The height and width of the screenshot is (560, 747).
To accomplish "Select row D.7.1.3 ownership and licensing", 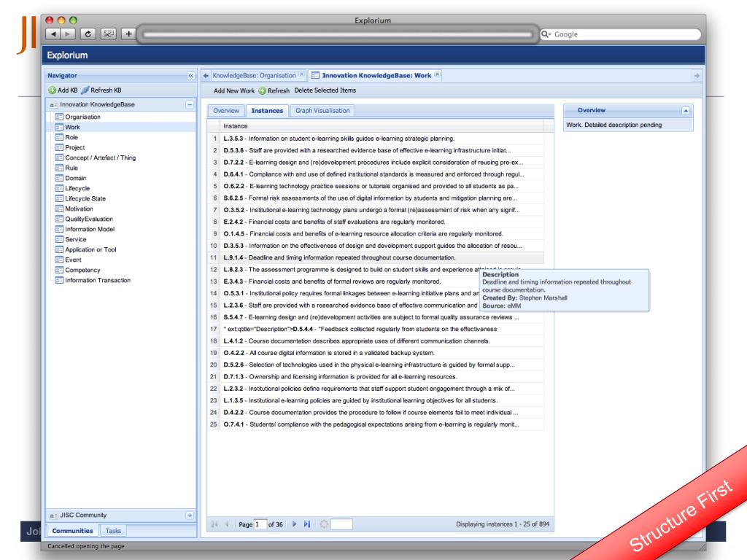I will [376, 377].
